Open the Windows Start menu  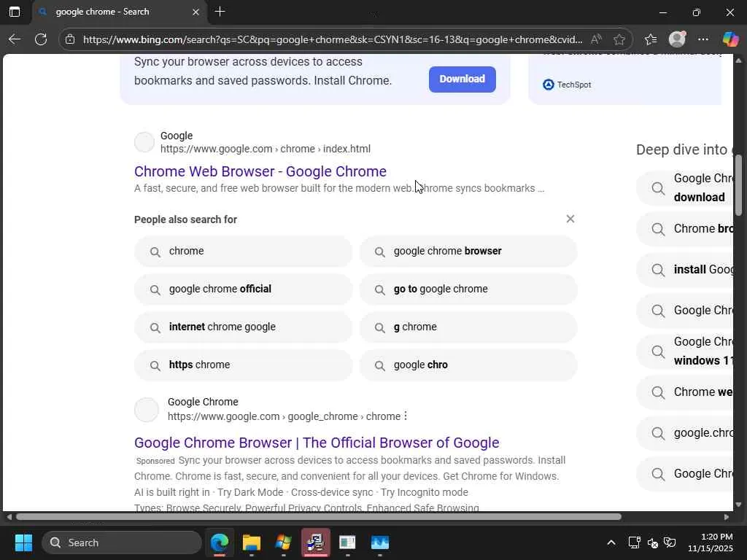(23, 542)
